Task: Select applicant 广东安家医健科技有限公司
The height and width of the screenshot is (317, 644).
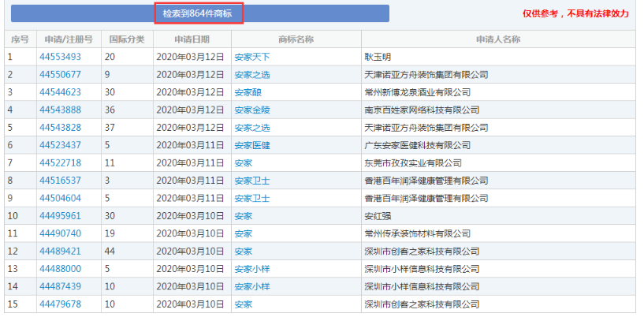Action: [x=417, y=145]
